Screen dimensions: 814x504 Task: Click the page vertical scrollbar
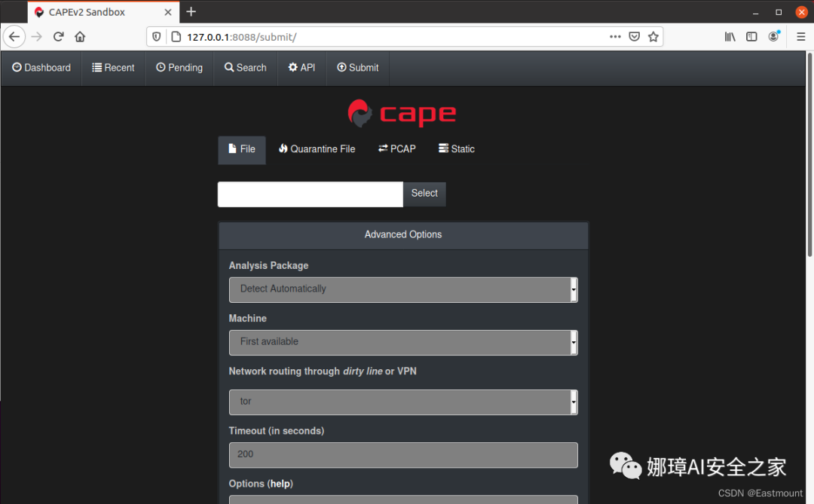(809, 154)
